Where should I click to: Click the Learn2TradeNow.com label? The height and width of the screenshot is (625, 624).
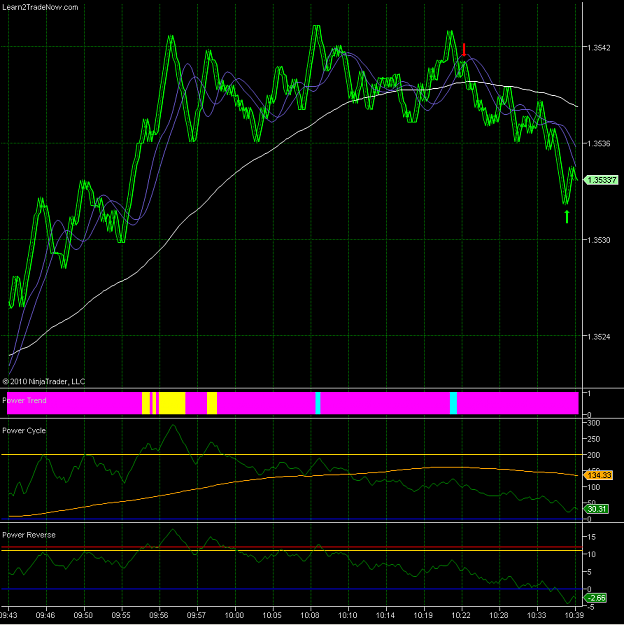40,7
